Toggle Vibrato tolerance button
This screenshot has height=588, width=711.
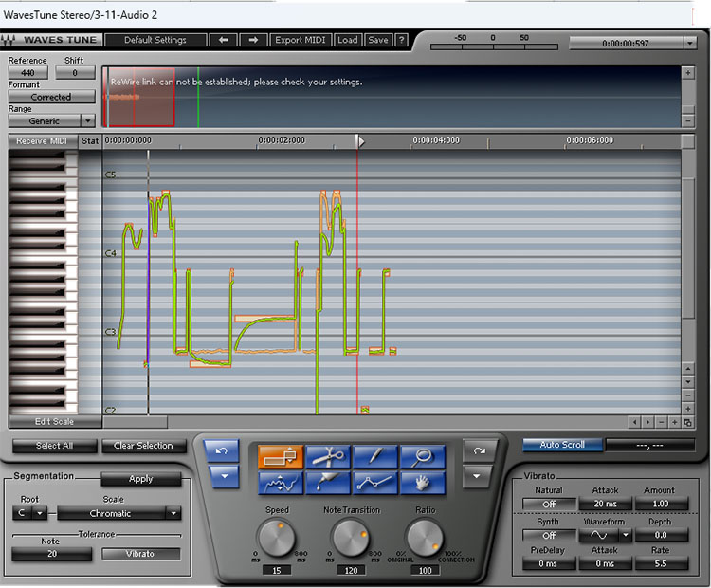point(140,554)
